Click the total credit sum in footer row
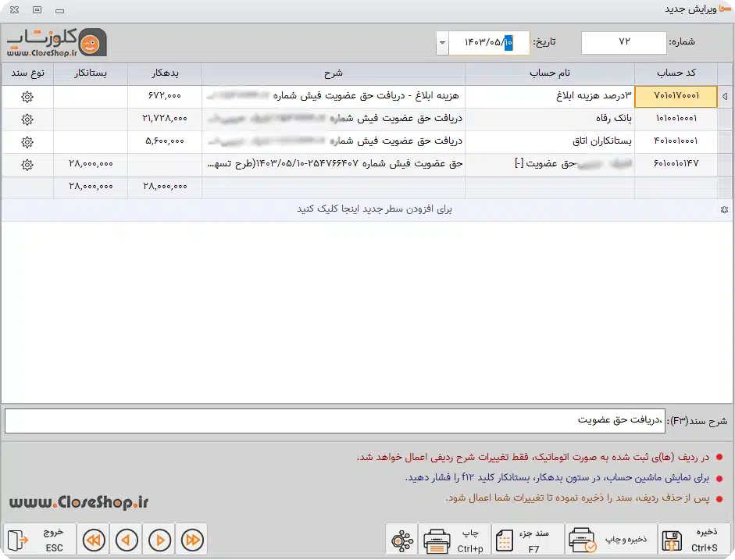 (x=91, y=187)
